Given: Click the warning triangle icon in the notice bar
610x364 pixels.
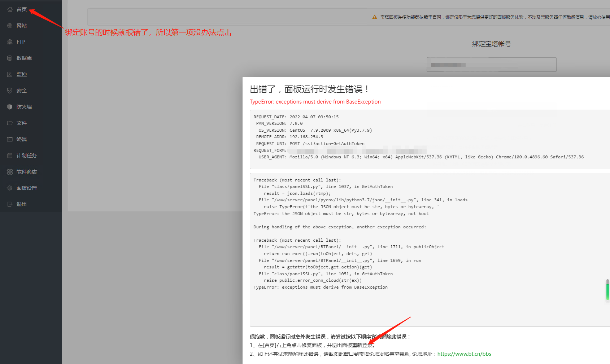Looking at the screenshot, I should [375, 17].
